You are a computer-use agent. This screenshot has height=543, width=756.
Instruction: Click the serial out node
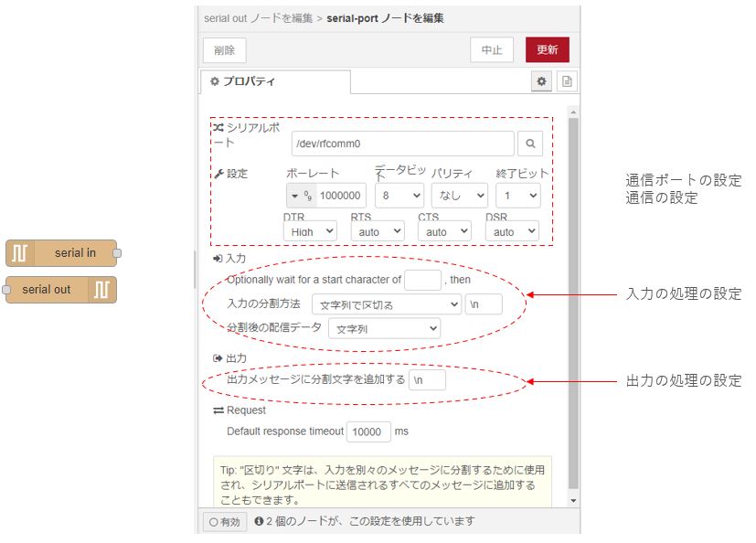(x=60, y=290)
